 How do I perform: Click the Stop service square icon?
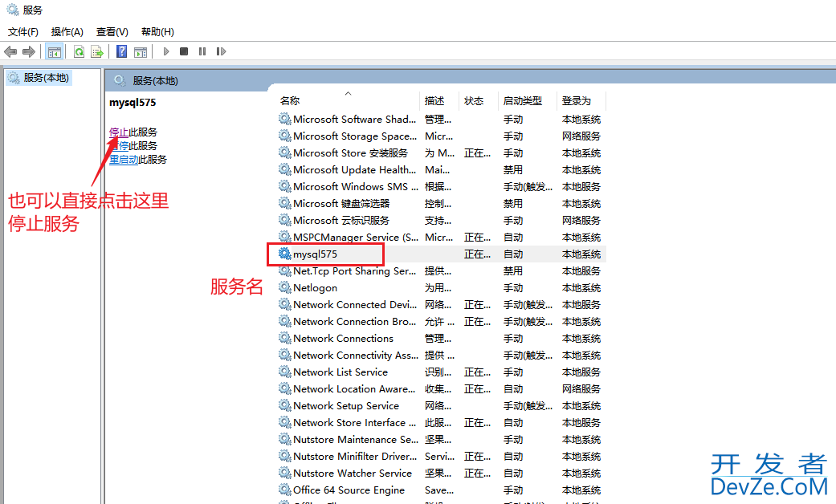coord(184,51)
